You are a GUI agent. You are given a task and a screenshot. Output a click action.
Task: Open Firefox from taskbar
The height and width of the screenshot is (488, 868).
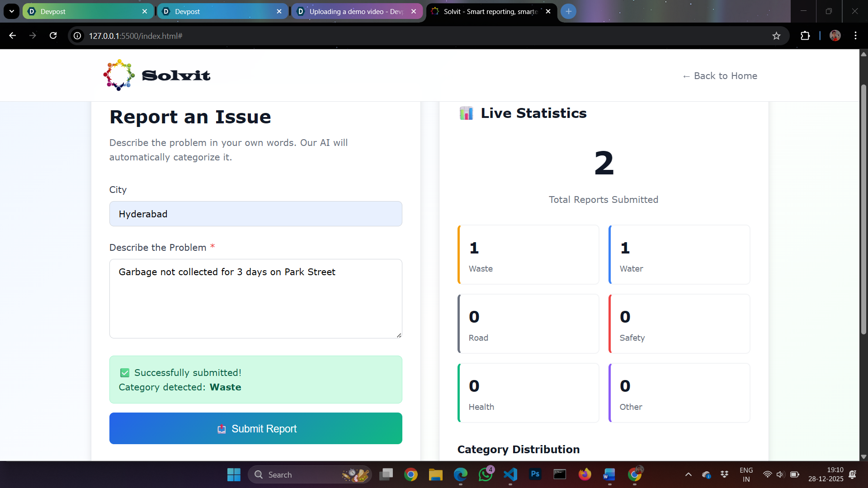[585, 474]
